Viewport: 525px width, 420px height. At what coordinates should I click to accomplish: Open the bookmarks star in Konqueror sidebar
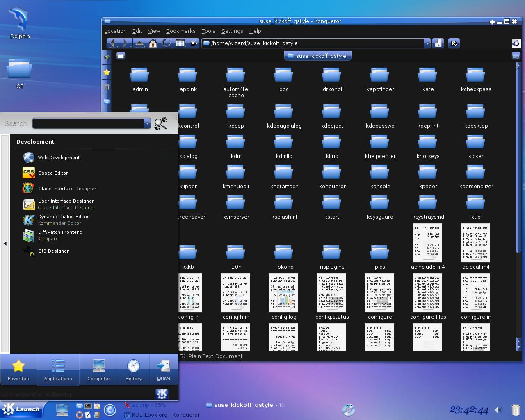(x=107, y=72)
